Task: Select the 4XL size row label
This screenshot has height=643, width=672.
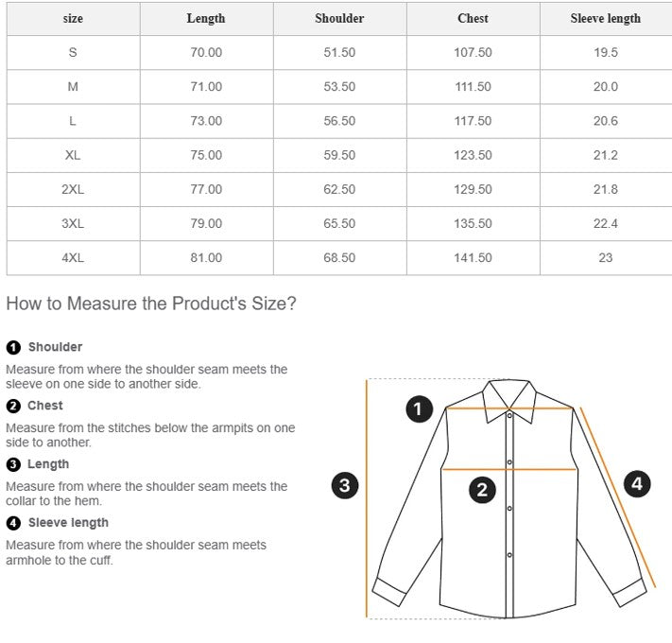Action: [73, 257]
